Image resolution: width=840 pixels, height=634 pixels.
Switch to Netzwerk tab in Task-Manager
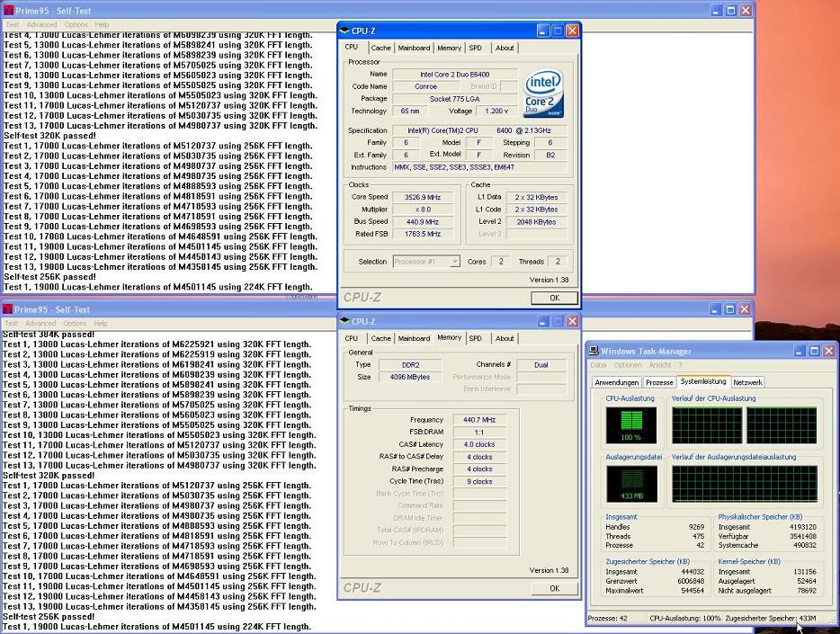tap(747, 382)
